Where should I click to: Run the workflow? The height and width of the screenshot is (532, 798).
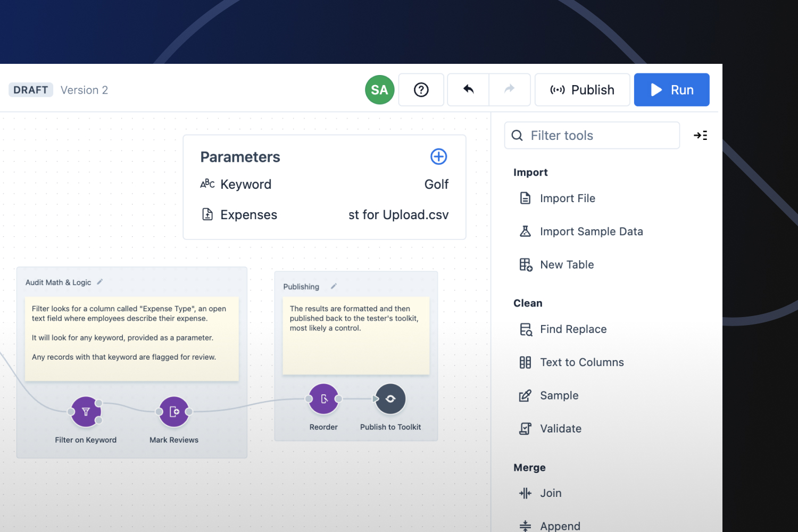coord(671,90)
